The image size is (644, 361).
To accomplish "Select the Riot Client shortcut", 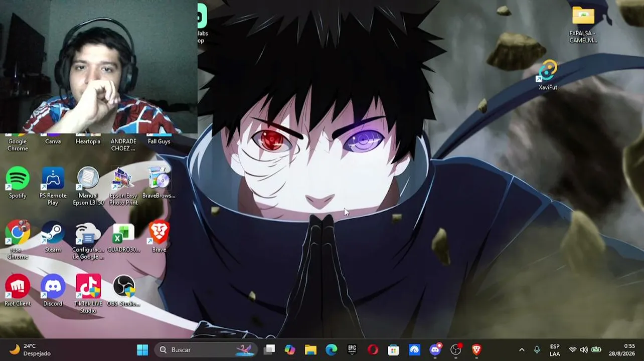I will click(x=18, y=291).
